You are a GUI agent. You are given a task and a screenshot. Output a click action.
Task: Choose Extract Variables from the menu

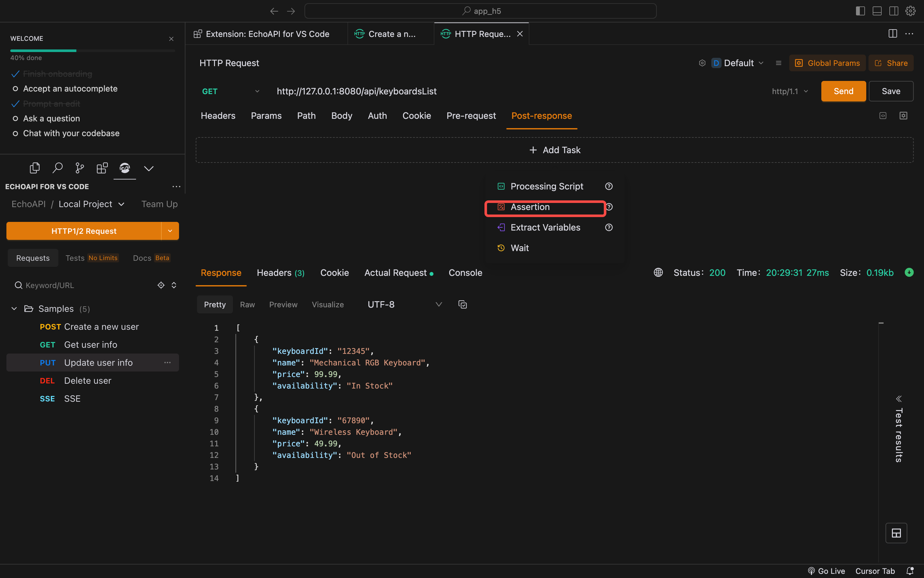(545, 227)
